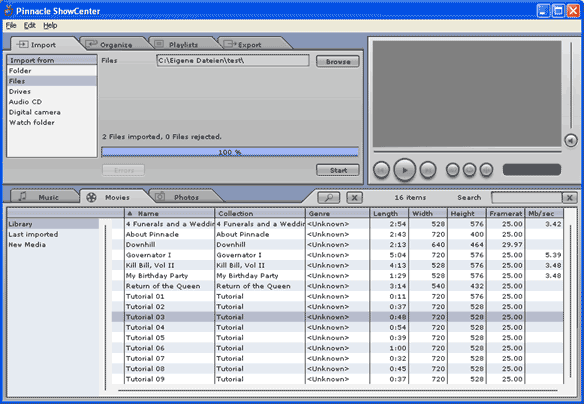
Task: Open the Edit menu
Action: [30, 25]
